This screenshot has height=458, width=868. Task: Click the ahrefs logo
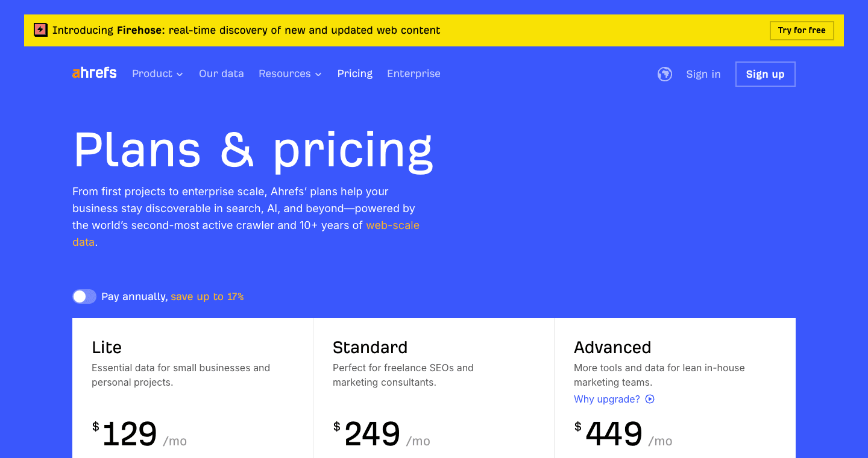tap(94, 73)
